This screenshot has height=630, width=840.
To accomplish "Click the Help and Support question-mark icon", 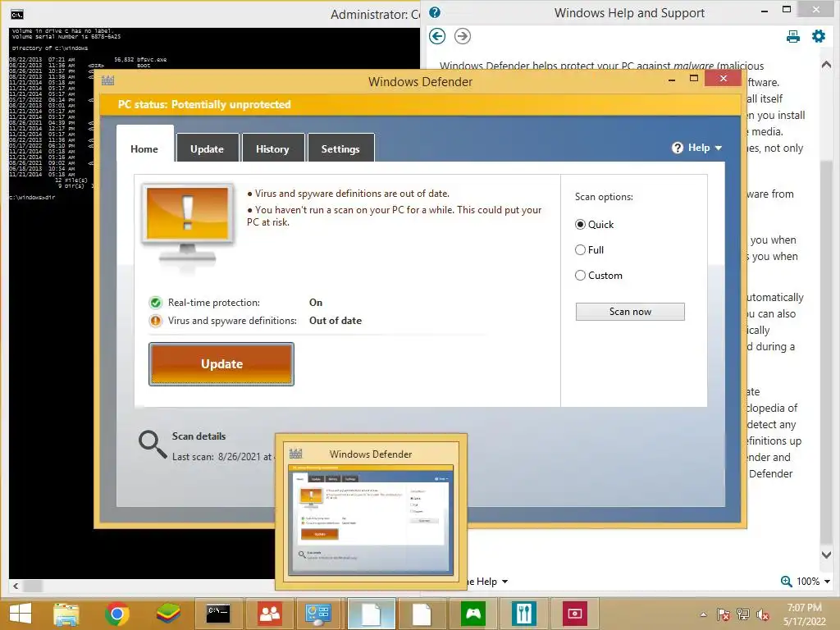I will tap(435, 13).
